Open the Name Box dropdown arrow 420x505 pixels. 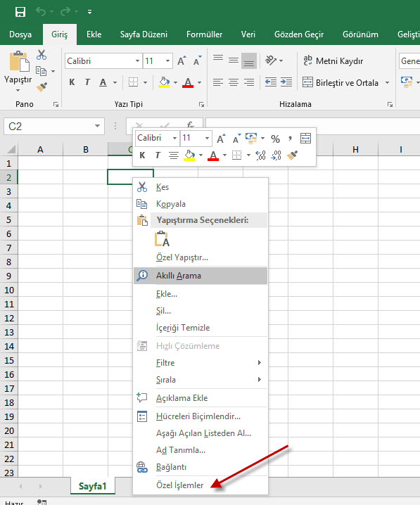[x=97, y=126]
